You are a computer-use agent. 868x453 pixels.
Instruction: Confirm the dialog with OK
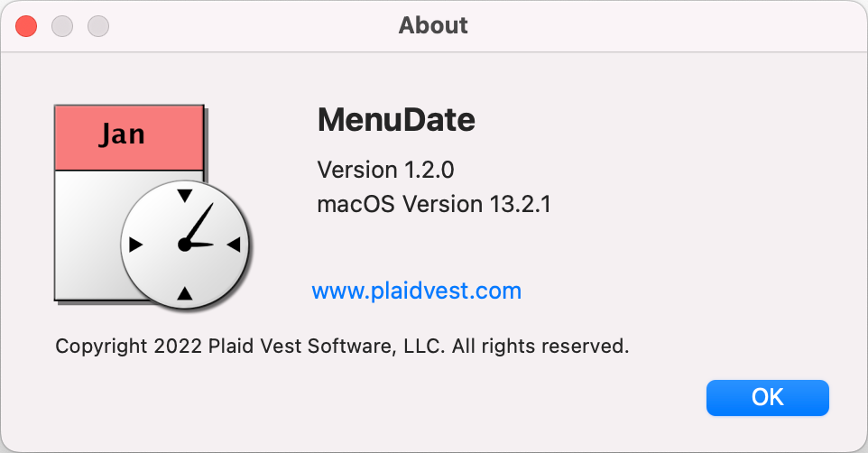tap(767, 398)
